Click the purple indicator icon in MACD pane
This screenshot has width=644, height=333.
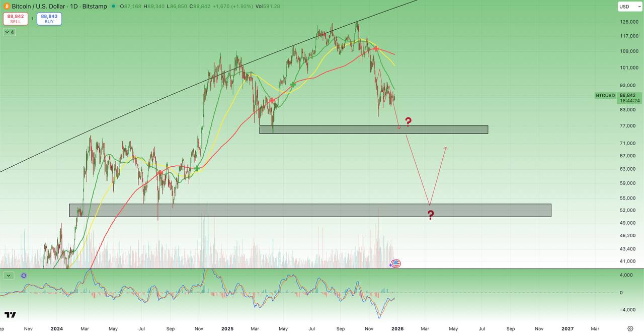pos(24,276)
